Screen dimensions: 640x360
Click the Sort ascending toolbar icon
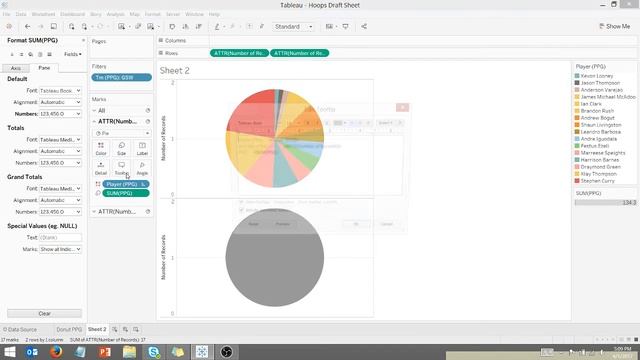[x=185, y=27]
